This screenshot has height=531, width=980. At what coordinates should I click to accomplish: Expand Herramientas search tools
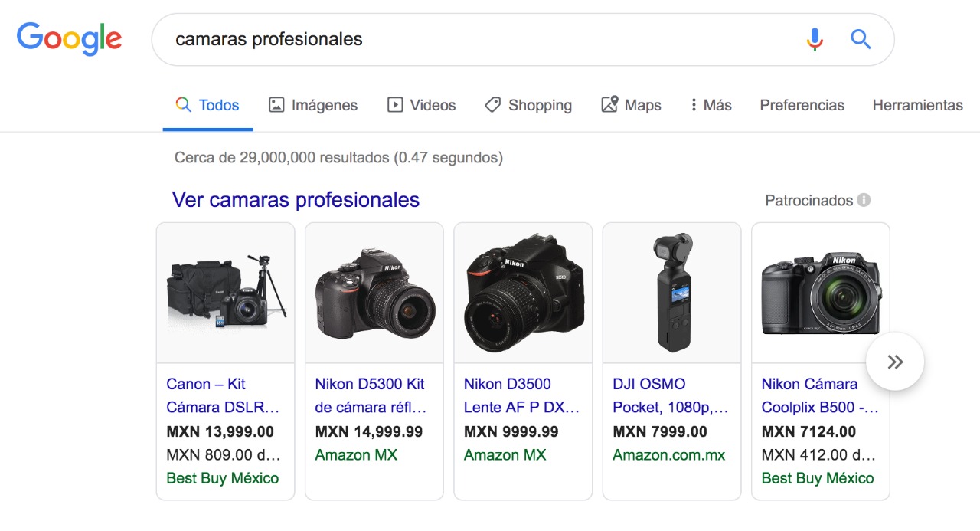point(917,105)
